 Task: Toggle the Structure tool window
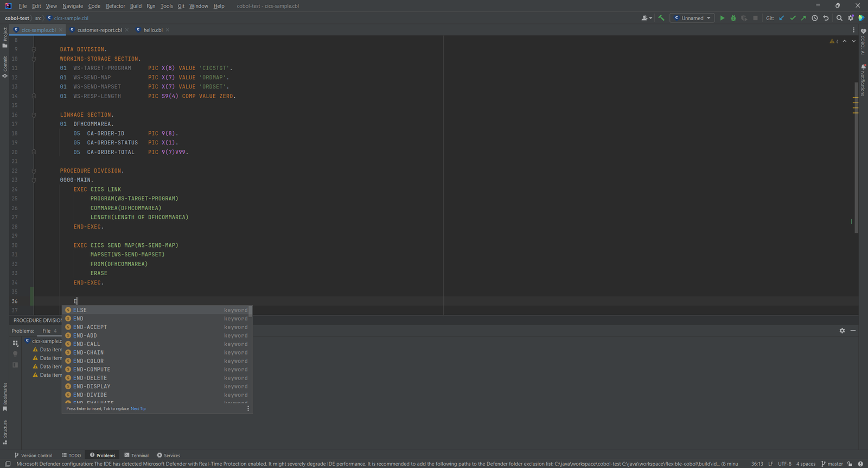(5, 432)
